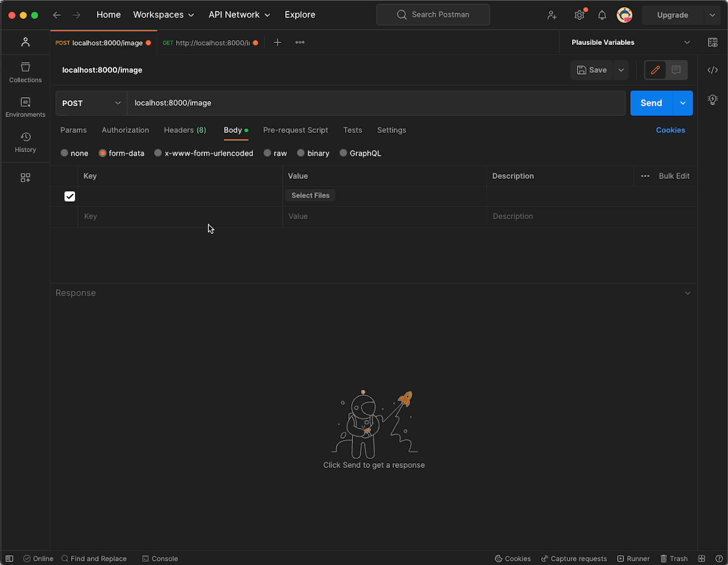This screenshot has height=565, width=728.
Task: Switch to the Pre-request Script tab
Action: tap(295, 130)
